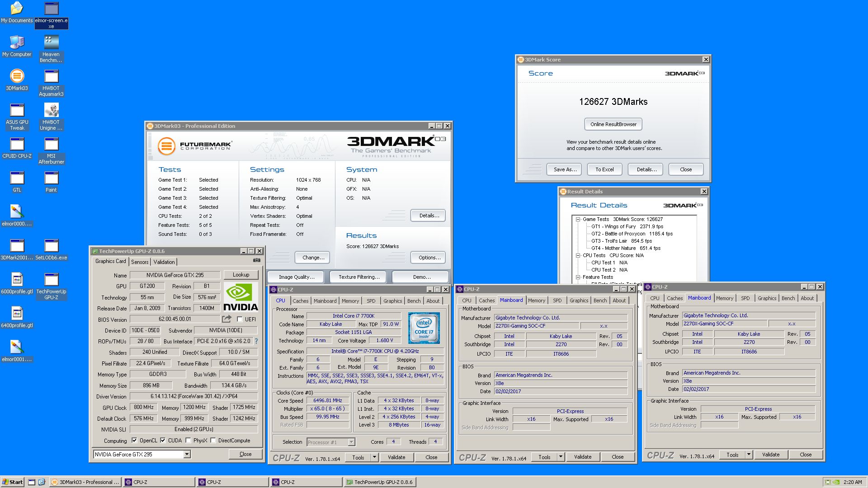
Task: Open My Documents desktop icon
Action: click(x=17, y=12)
